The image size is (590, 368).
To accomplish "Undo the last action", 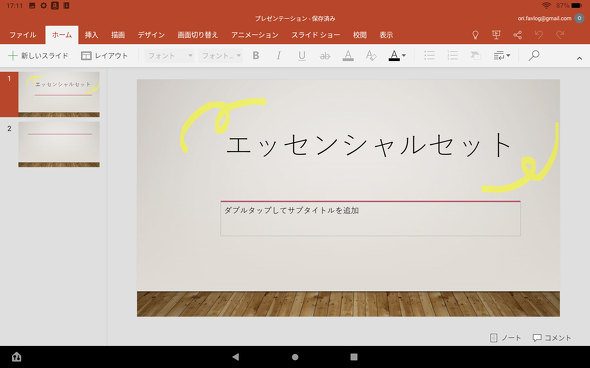I will click(x=539, y=35).
